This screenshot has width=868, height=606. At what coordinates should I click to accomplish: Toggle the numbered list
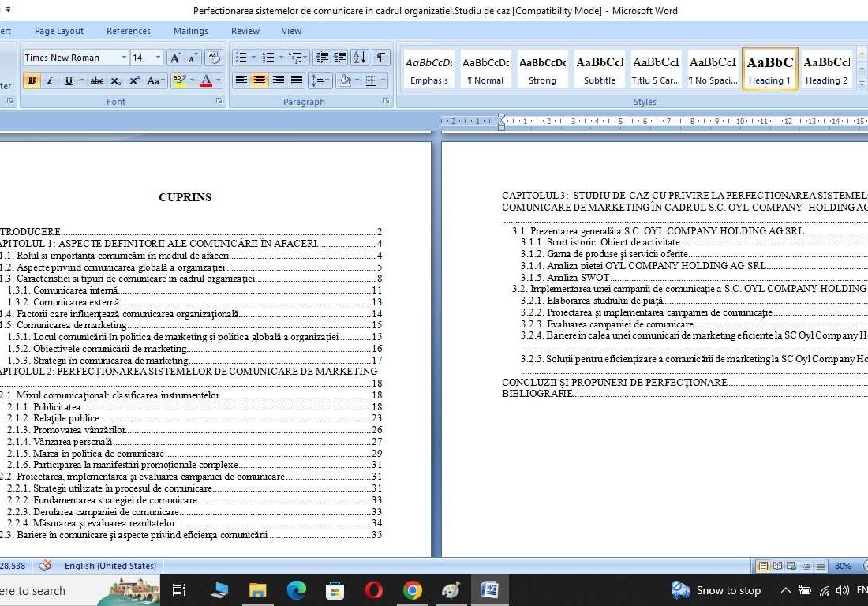(268, 57)
